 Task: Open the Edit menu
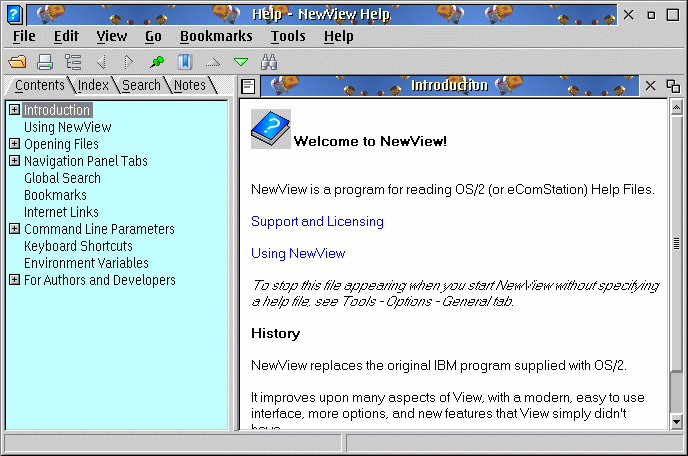66,36
